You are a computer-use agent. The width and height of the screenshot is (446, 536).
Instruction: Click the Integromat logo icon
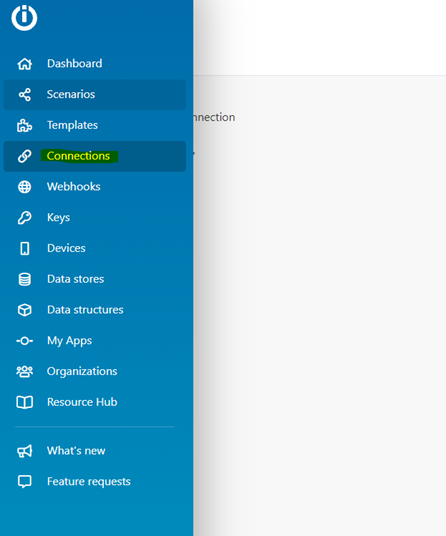click(24, 18)
